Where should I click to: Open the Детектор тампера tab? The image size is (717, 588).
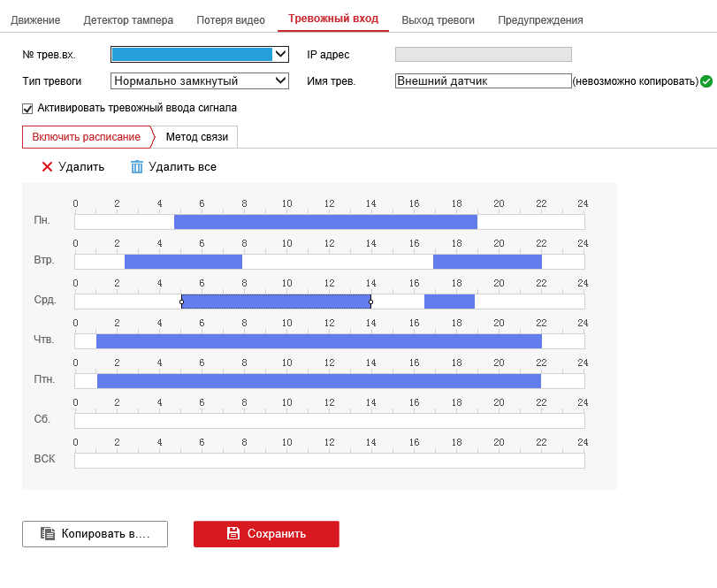tap(128, 20)
